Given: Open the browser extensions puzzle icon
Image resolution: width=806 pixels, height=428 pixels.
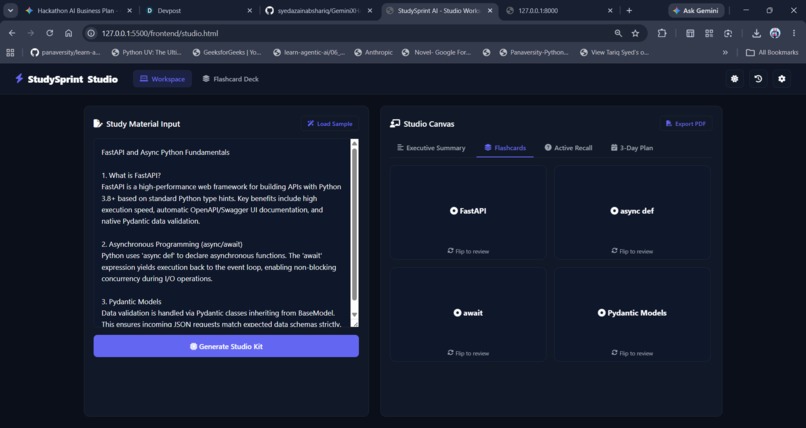Looking at the screenshot, I should point(662,33).
